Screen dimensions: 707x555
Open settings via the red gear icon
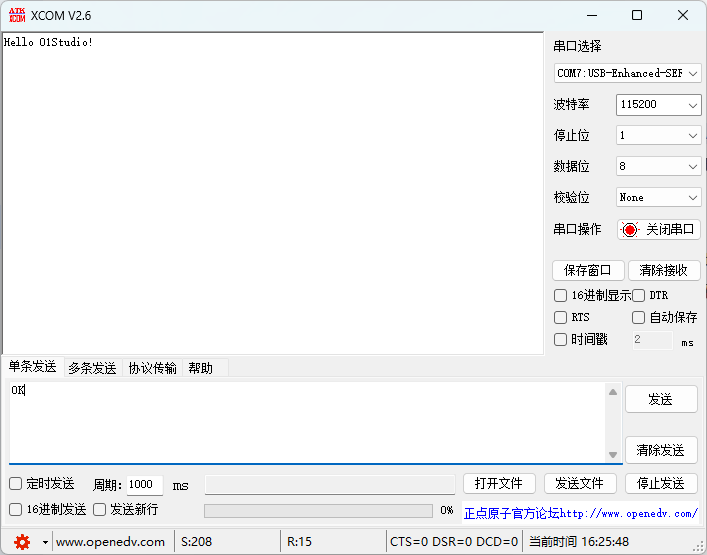pyautogui.click(x=22, y=541)
